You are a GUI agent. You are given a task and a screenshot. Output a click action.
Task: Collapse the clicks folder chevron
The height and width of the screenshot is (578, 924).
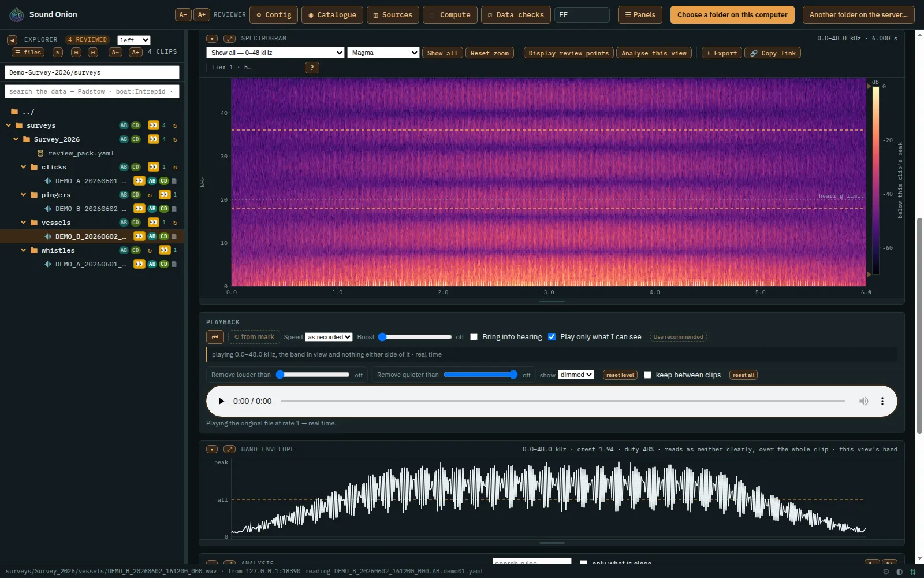pyautogui.click(x=24, y=167)
